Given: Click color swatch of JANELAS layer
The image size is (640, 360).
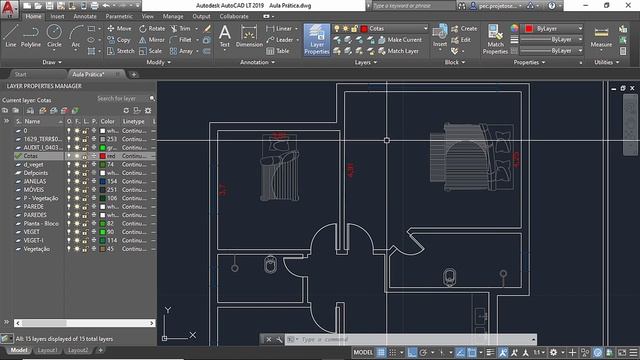Looking at the screenshot, I should pyautogui.click(x=103, y=181).
